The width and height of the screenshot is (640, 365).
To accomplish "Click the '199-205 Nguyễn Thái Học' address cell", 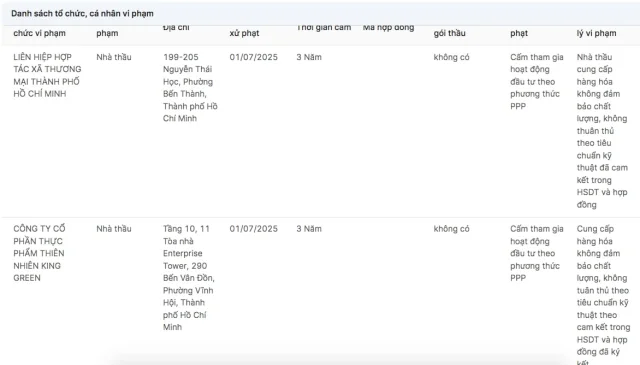I will [x=190, y=87].
